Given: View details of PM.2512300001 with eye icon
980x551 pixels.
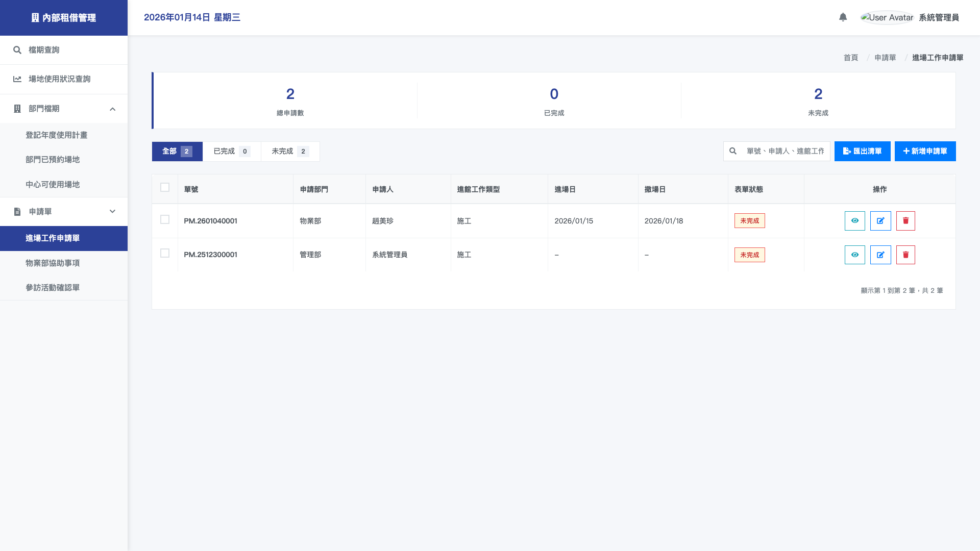Looking at the screenshot, I should point(854,255).
